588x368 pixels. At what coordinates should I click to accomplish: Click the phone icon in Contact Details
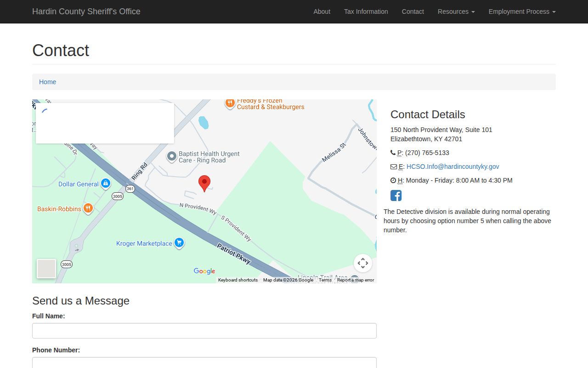click(x=393, y=153)
